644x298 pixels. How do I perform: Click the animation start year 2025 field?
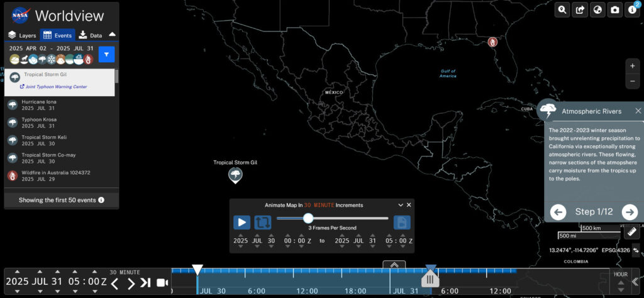(241, 241)
